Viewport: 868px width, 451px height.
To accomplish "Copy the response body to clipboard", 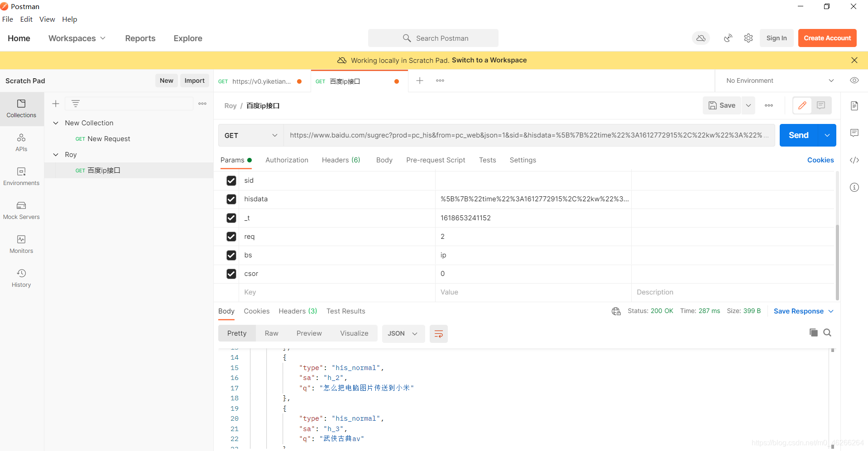I will (x=814, y=332).
